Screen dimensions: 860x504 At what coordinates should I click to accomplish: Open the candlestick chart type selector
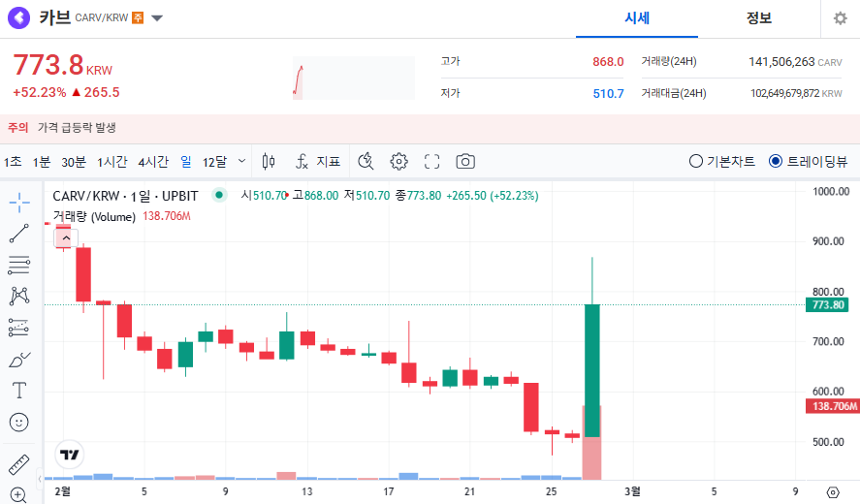pos(269,161)
